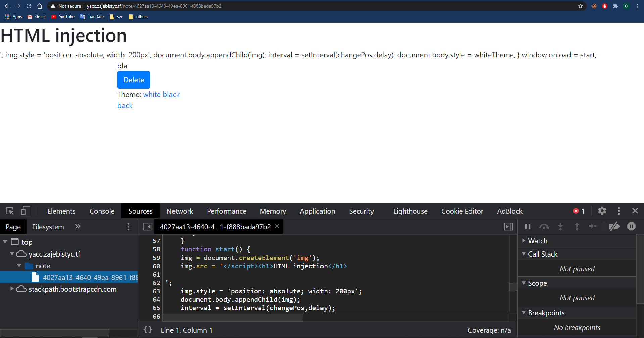
Task: Open the Application tab
Action: pos(317,211)
